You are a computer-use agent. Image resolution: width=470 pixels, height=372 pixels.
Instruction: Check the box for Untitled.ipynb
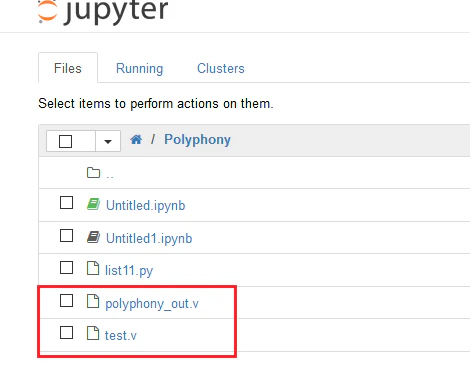pos(66,203)
